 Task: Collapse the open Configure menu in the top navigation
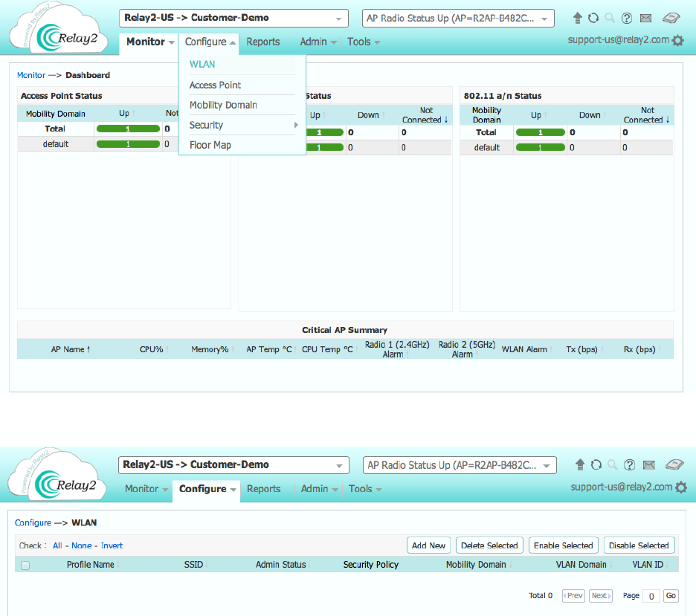click(210, 42)
